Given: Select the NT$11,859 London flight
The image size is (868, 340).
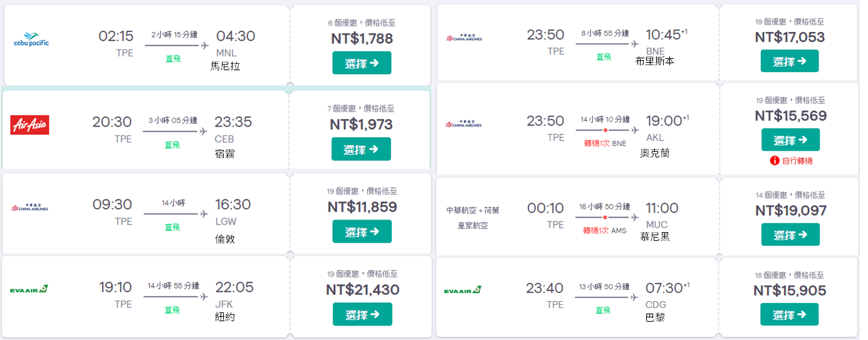Looking at the screenshot, I should 362,231.
